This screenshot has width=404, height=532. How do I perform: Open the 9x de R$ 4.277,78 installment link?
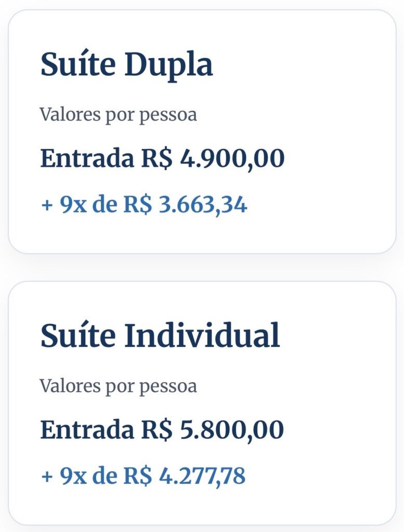coord(143,476)
